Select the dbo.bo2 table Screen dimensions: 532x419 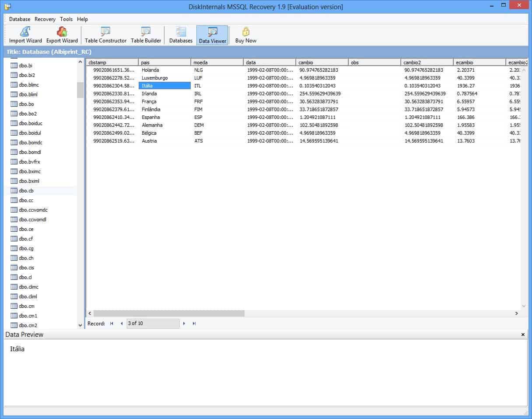(28, 114)
